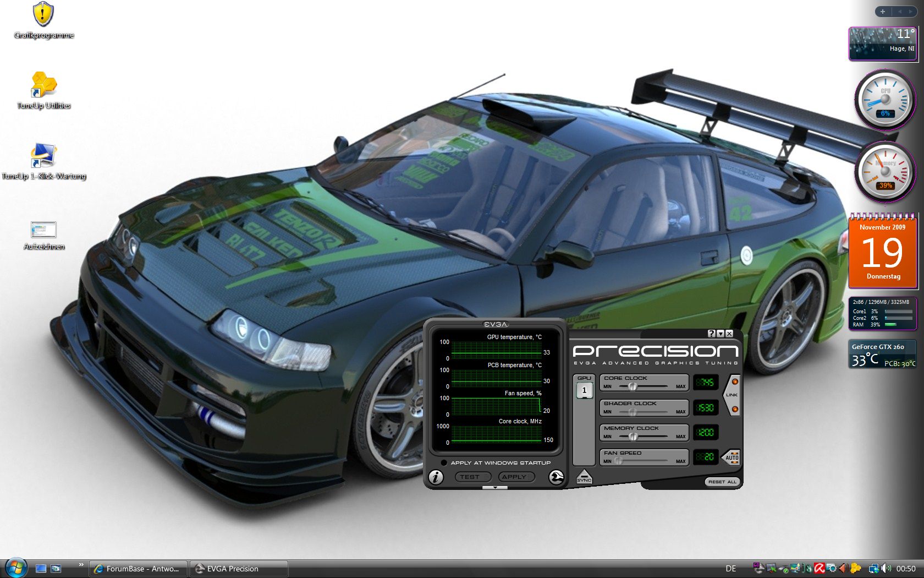The image size is (924, 578).
Task: Open the EVGA Precision information button
Action: click(436, 477)
